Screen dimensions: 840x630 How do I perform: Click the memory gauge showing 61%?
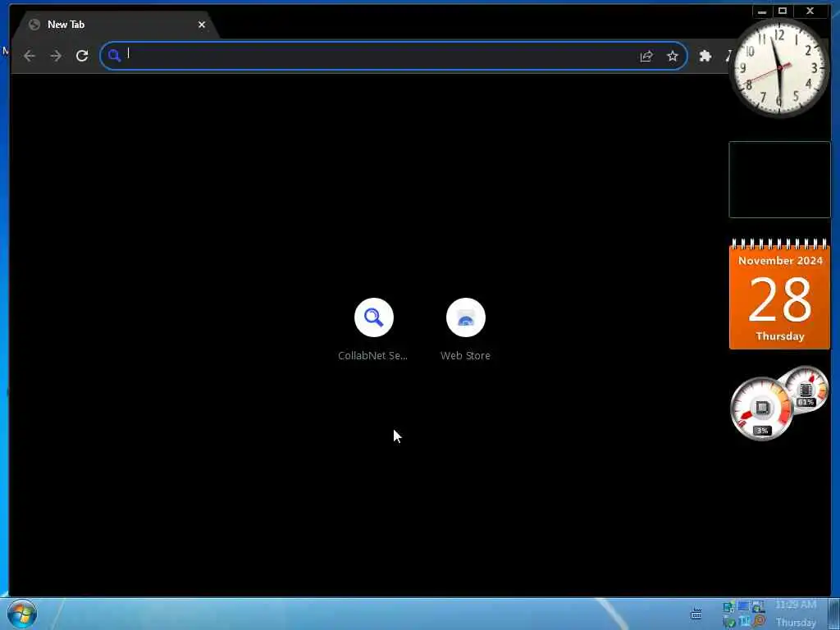(806, 390)
